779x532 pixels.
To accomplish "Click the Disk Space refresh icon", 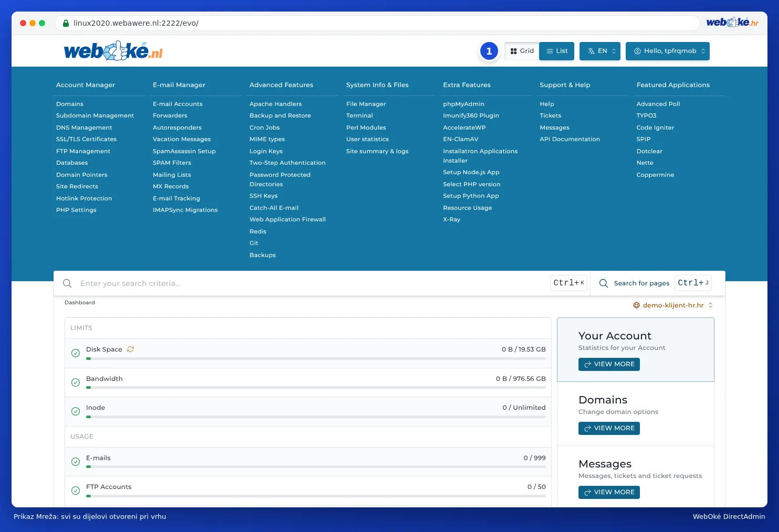I will click(x=130, y=349).
